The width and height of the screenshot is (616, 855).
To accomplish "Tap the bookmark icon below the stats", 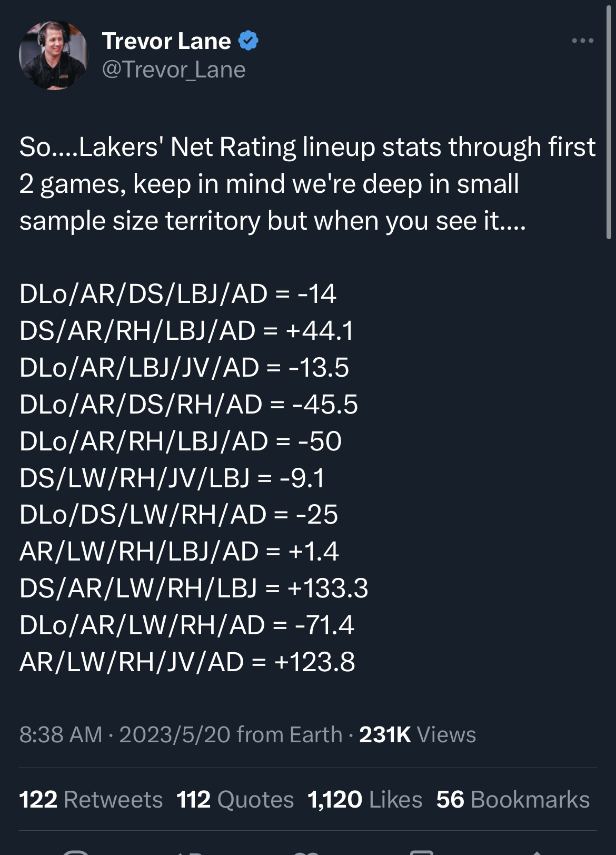I will pos(421,851).
